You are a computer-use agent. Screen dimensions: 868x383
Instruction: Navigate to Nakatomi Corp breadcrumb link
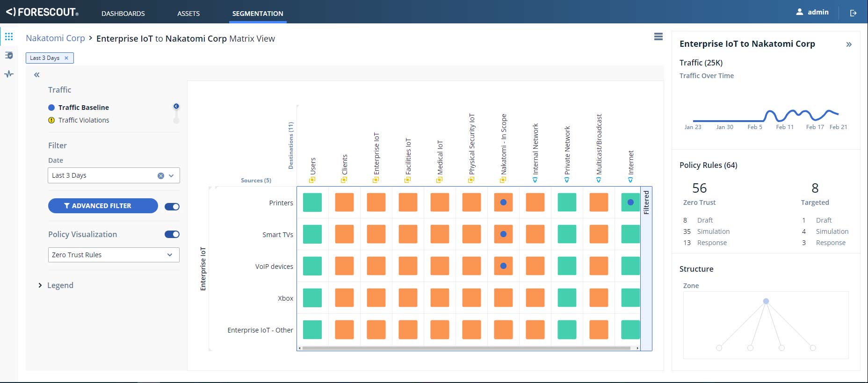point(55,38)
